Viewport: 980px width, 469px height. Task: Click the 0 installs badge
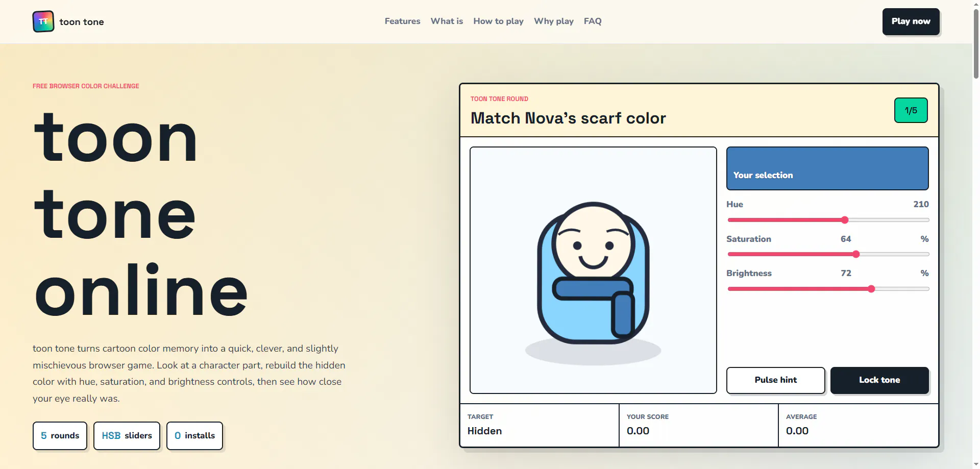(194, 436)
